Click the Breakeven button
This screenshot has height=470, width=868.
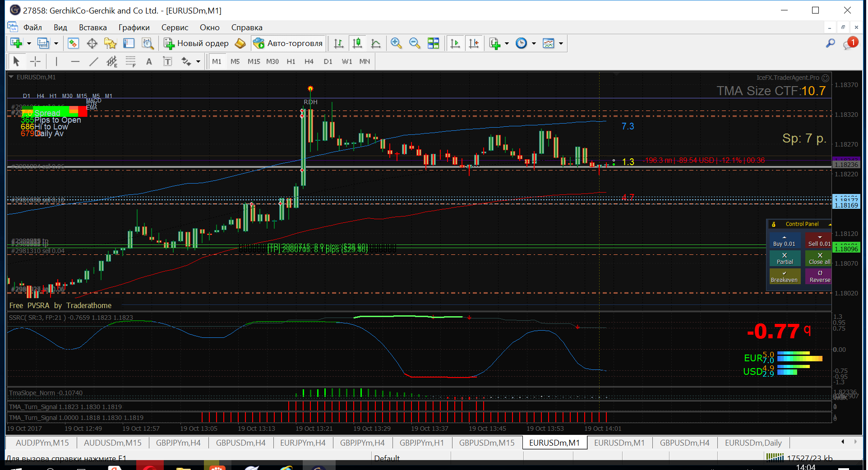pos(785,276)
